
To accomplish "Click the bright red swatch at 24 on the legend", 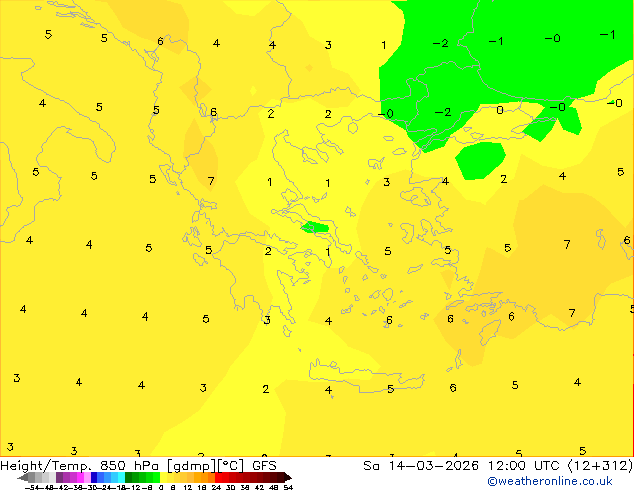I will pos(218,477).
